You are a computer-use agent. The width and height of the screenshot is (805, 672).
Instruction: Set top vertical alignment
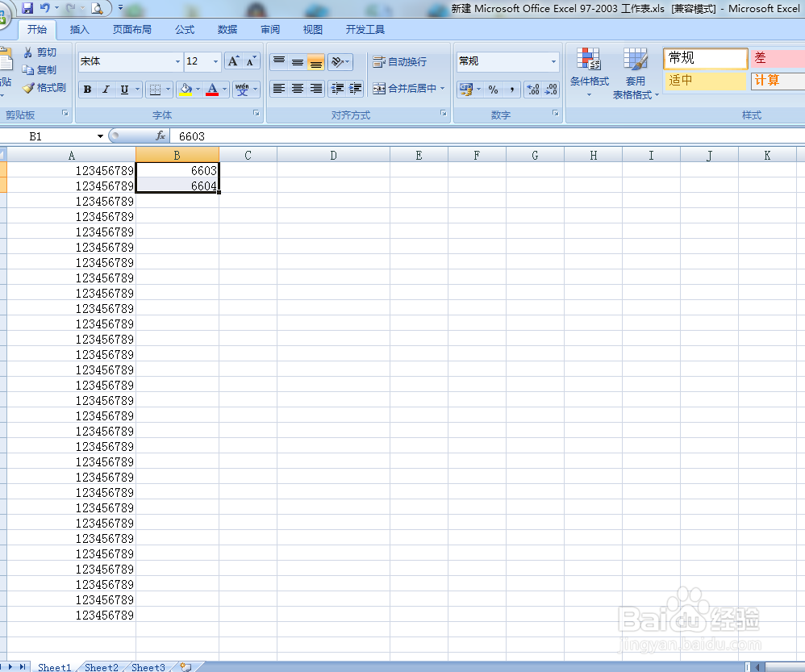click(279, 61)
